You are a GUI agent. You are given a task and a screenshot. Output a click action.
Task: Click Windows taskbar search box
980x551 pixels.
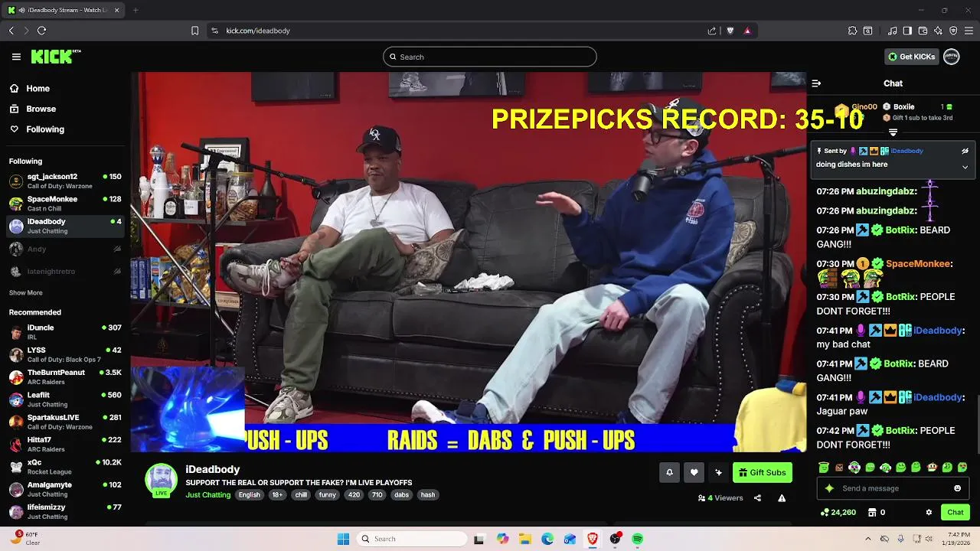tap(413, 539)
